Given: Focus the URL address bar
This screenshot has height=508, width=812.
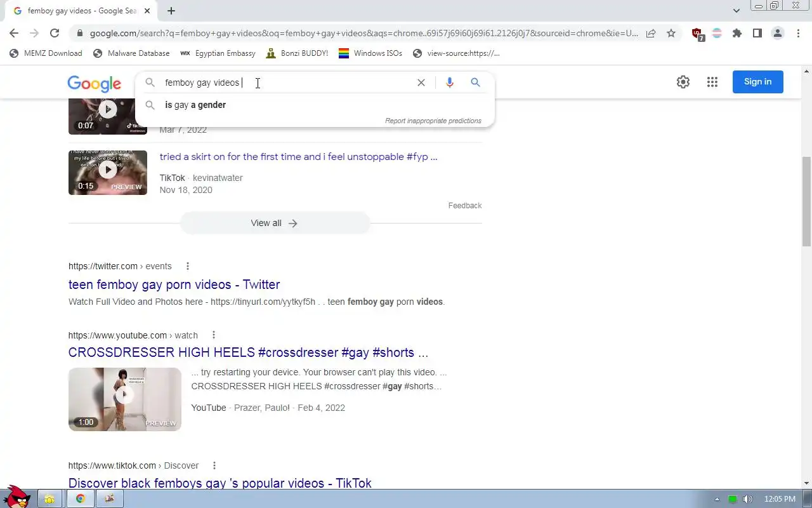Looking at the screenshot, I should pyautogui.click(x=363, y=34).
